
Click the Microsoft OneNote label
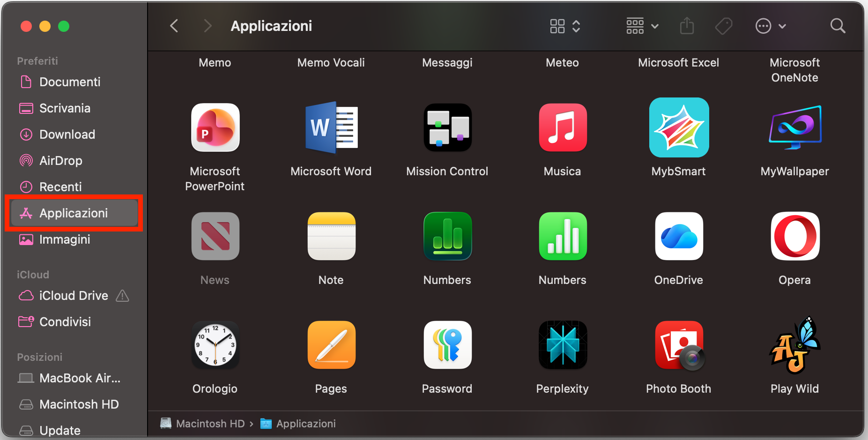tap(795, 70)
